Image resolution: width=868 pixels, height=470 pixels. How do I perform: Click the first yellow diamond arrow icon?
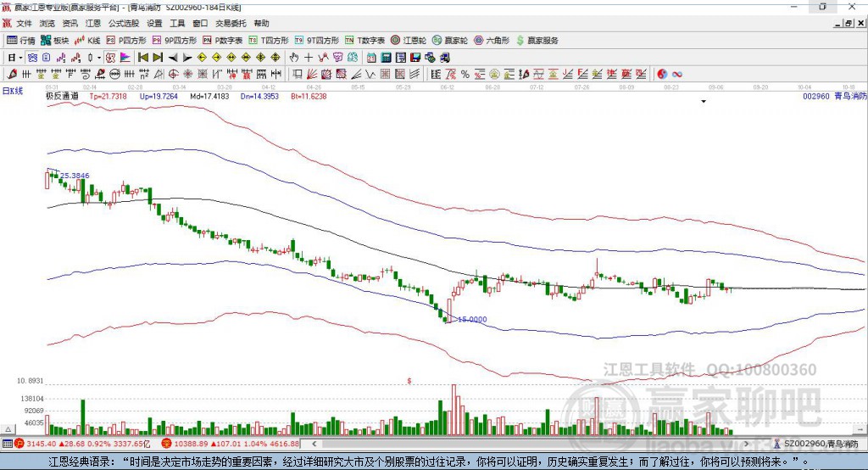(202, 58)
